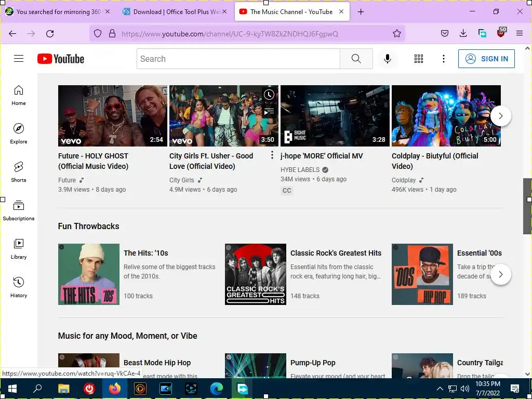Open History in sidebar
532x399 pixels.
19,287
